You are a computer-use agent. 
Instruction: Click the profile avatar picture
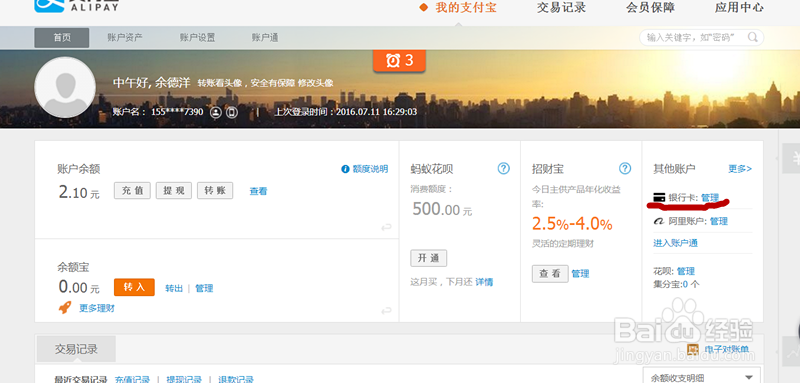click(x=65, y=88)
